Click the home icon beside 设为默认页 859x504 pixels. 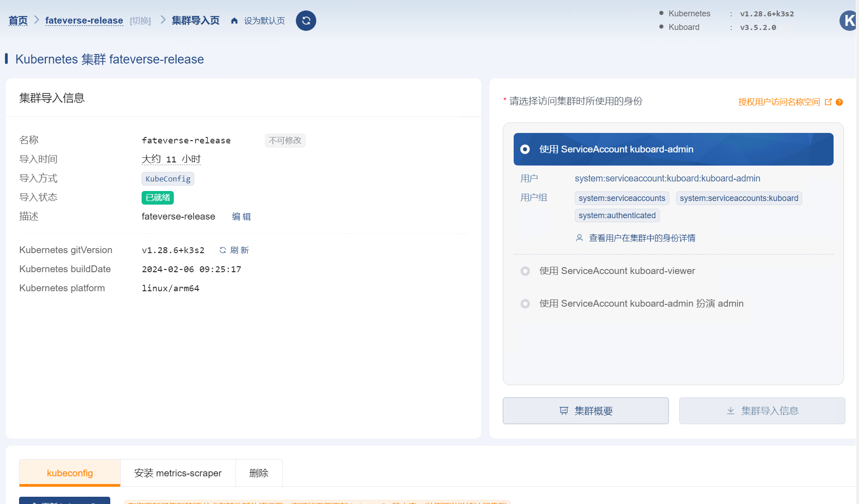(234, 21)
